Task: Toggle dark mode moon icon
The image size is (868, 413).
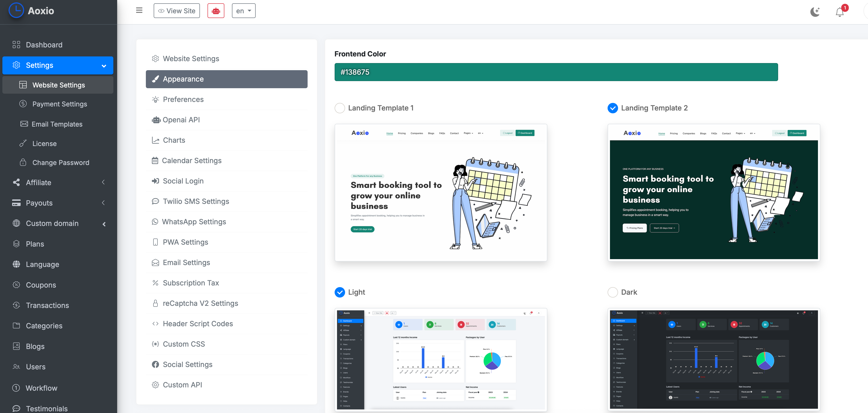Action: (x=815, y=12)
